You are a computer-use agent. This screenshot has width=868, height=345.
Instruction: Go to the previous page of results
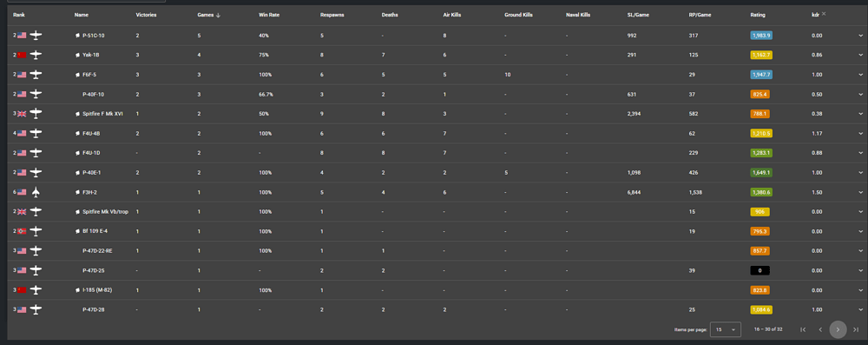[820, 329]
